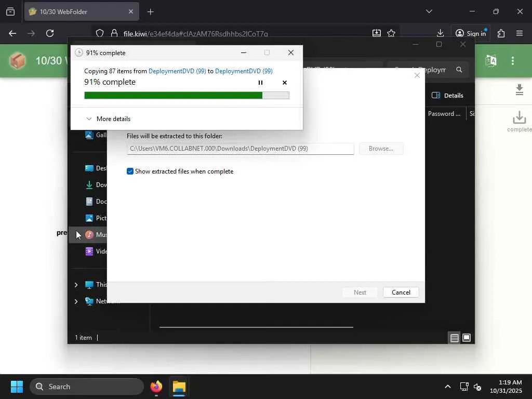The width and height of the screenshot is (532, 399).
Task: Click the Sign in button
Action: coord(471,33)
